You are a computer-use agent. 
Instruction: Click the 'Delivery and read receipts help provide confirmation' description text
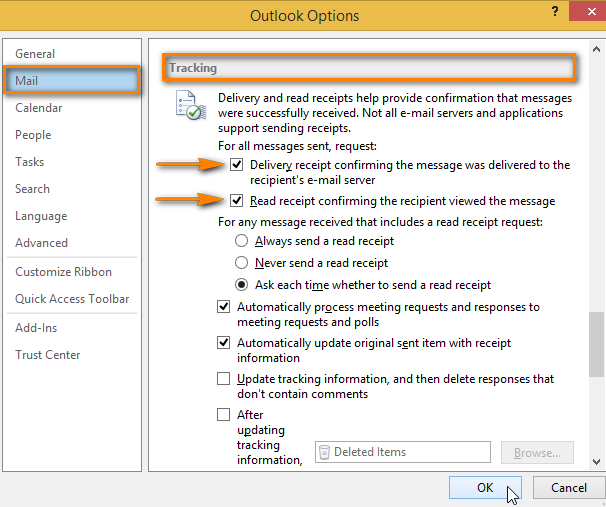pos(395,113)
